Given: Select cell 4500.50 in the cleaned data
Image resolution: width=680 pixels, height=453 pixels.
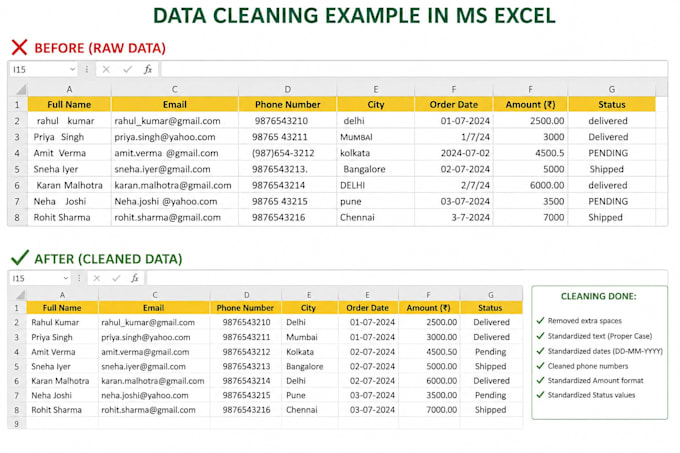Looking at the screenshot, I should 428,352.
